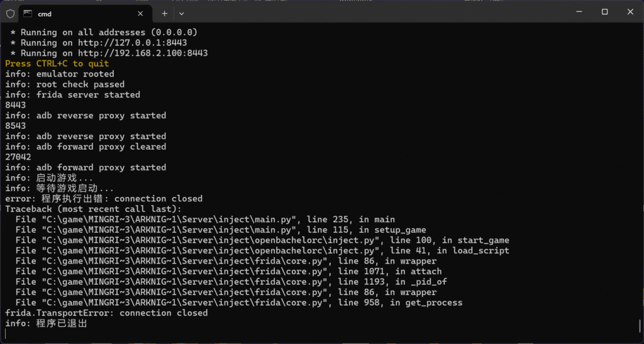The image size is (644, 344).
Task: Expand the new tab profile dropdown
Action: click(181, 13)
